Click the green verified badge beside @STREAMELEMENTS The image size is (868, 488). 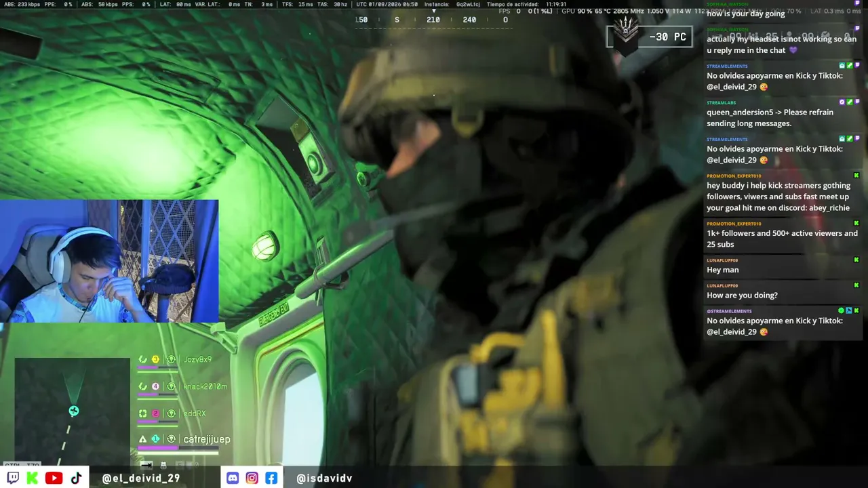[842, 310]
